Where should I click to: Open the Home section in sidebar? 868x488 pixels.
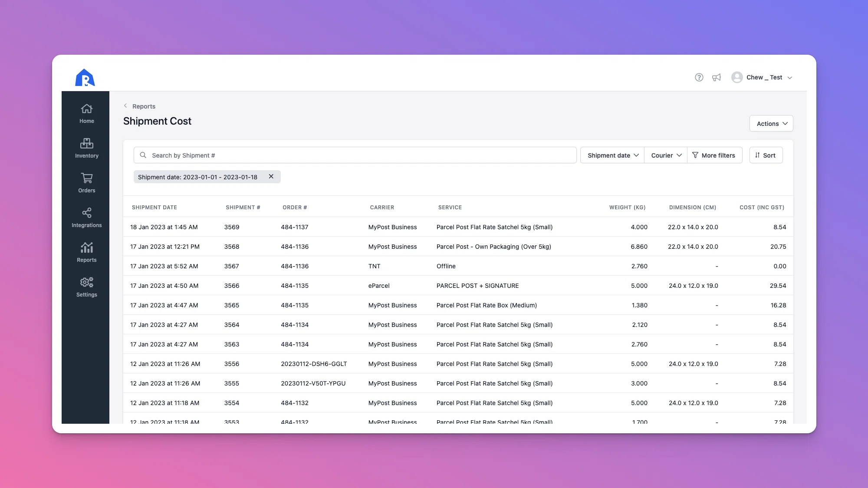86,114
